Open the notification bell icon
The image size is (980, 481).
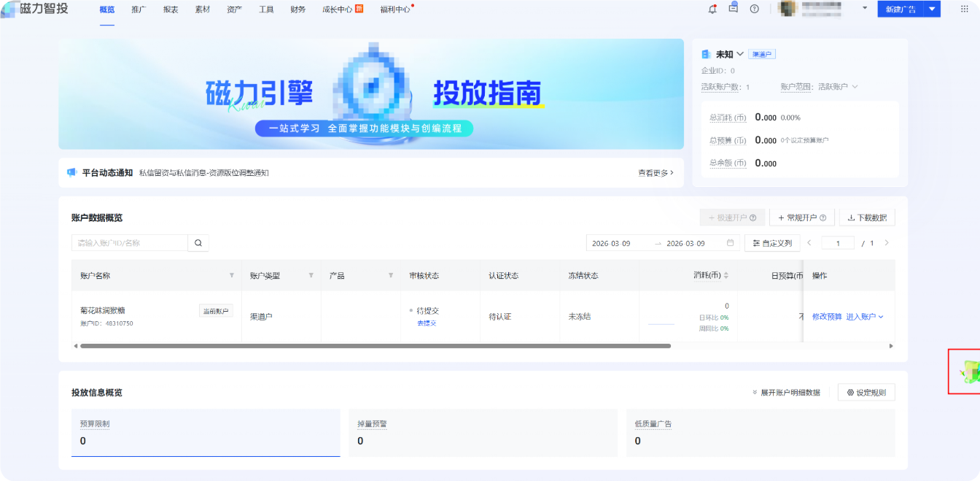pyautogui.click(x=712, y=9)
